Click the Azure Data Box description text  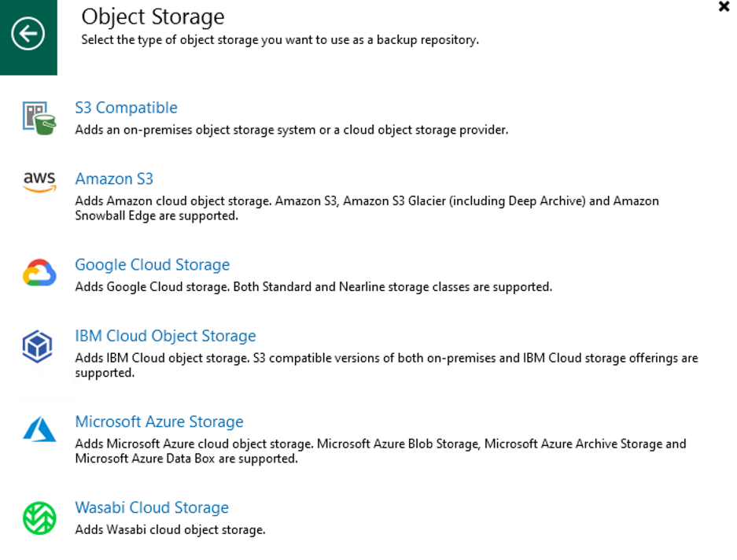tap(186, 459)
